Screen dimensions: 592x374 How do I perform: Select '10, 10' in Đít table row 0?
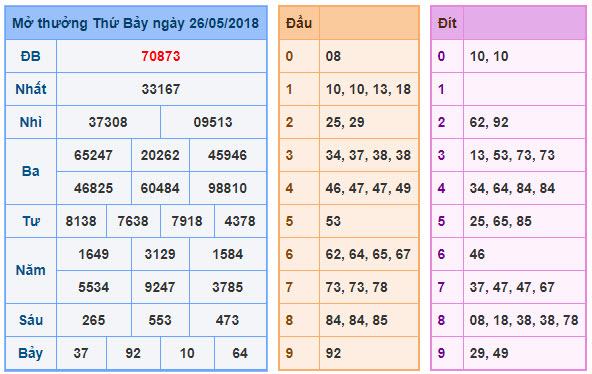coord(489,57)
